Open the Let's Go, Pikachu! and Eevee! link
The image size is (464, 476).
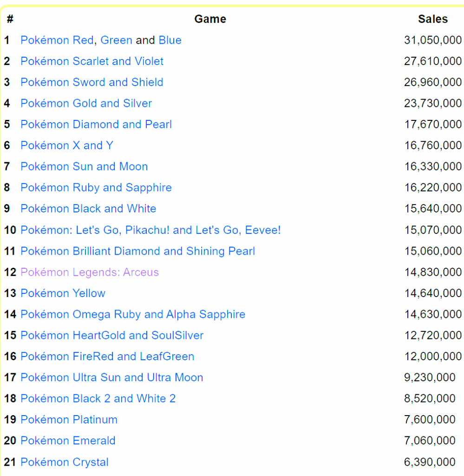[150, 230]
